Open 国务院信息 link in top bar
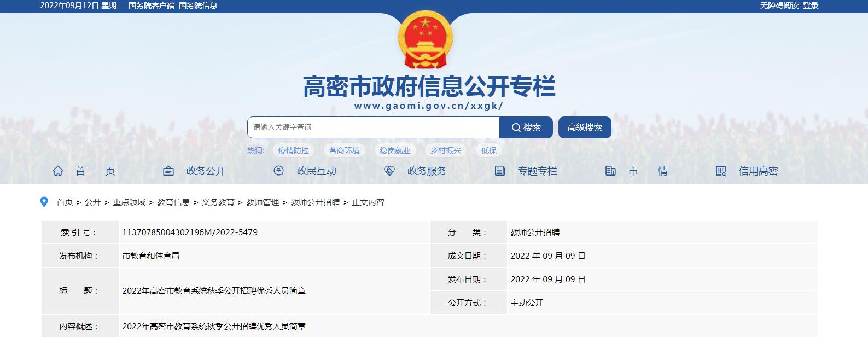The image size is (868, 350). point(198,5)
